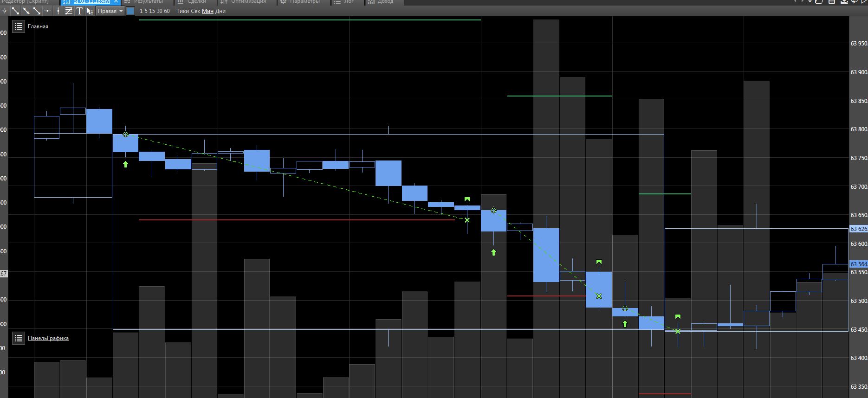Click the 63 700 price axis label
Viewport: 868px width, 398px height.
[859, 186]
